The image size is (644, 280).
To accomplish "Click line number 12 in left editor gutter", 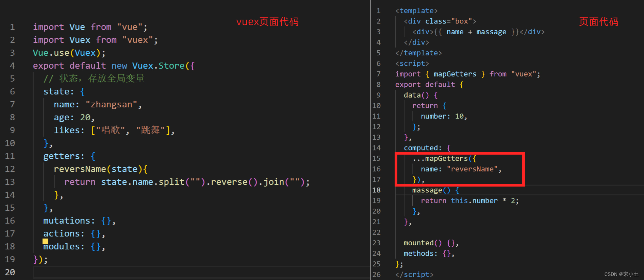I will [x=10, y=169].
